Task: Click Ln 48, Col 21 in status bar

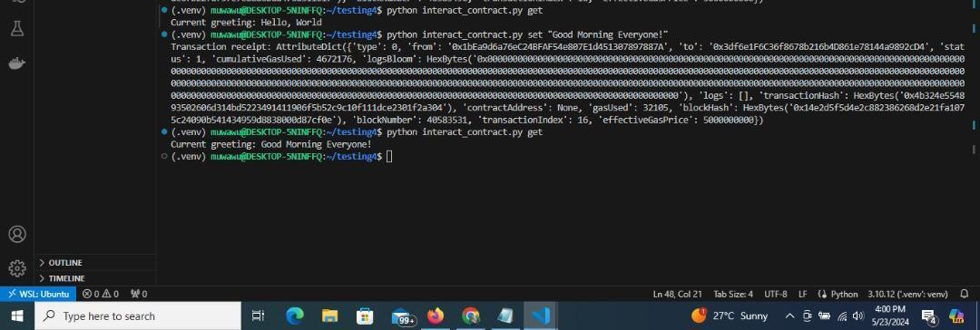Action: point(678,294)
